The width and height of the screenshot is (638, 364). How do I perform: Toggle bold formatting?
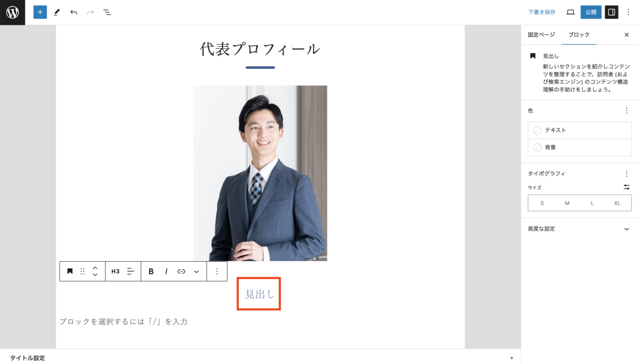click(151, 271)
